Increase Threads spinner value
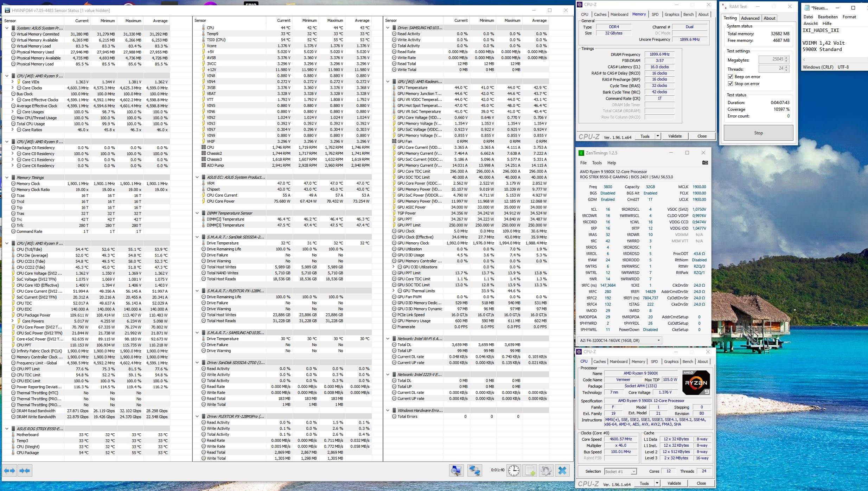Viewport: 868px width, 491px height. tap(786, 67)
